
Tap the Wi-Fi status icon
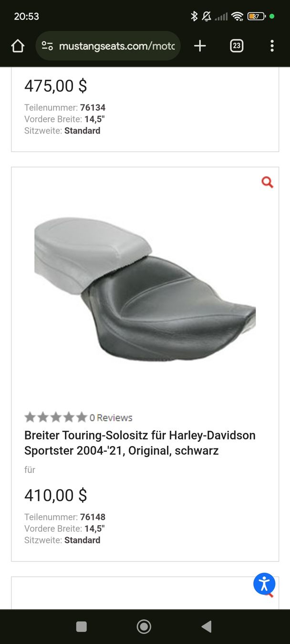pyautogui.click(x=237, y=16)
